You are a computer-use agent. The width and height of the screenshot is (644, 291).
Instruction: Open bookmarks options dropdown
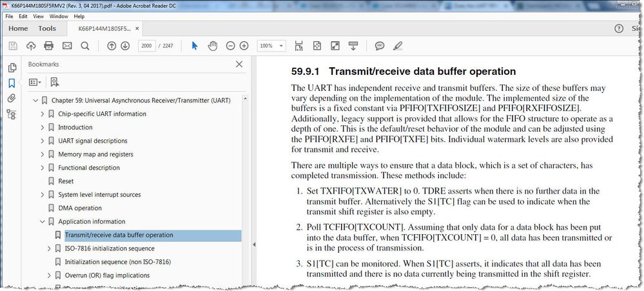tap(35, 82)
